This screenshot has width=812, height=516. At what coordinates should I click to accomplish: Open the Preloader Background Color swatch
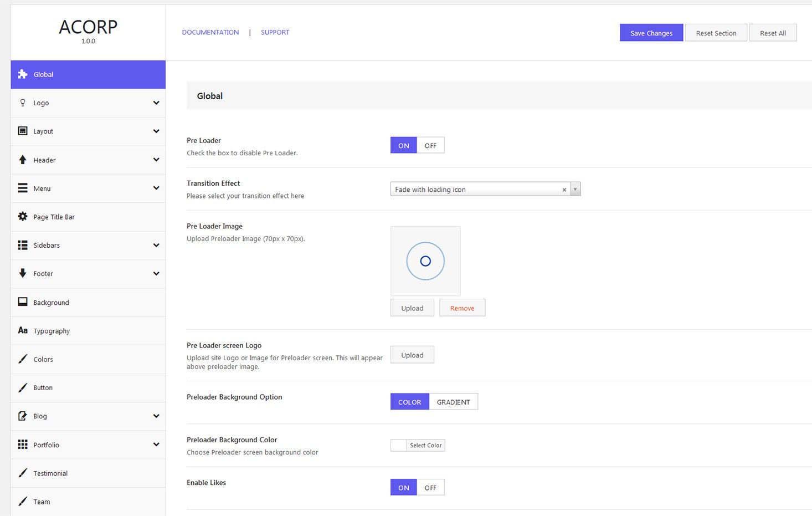(x=399, y=445)
